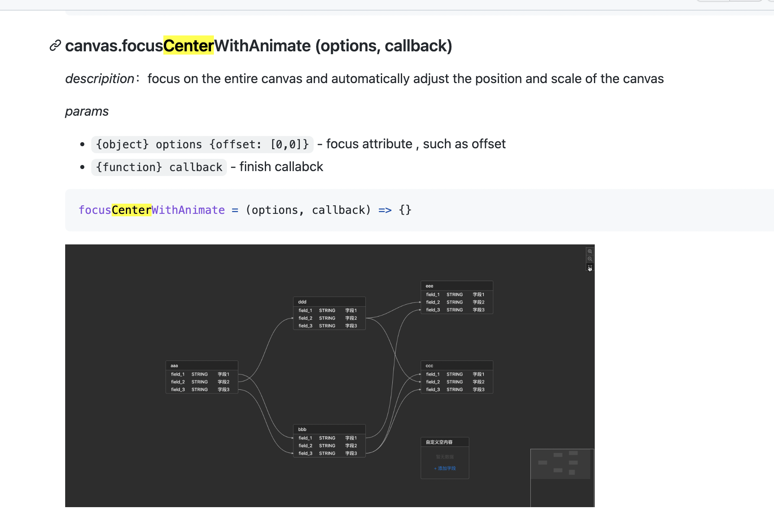Select the 'aaa' node title bar
774x532 pixels.
pyautogui.click(x=201, y=365)
